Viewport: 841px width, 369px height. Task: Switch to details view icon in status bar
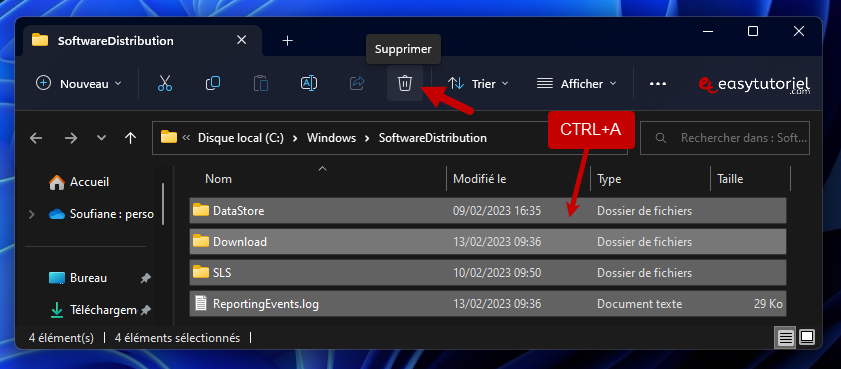[x=786, y=337]
